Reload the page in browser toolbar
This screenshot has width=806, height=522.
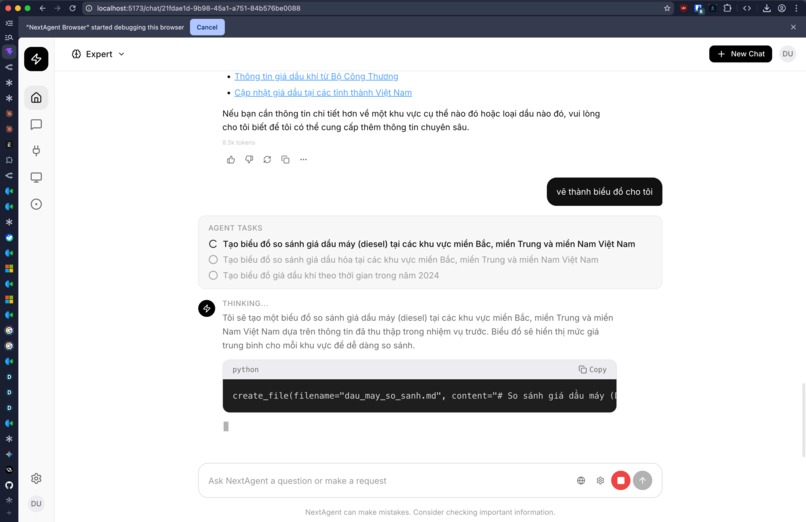pos(72,8)
